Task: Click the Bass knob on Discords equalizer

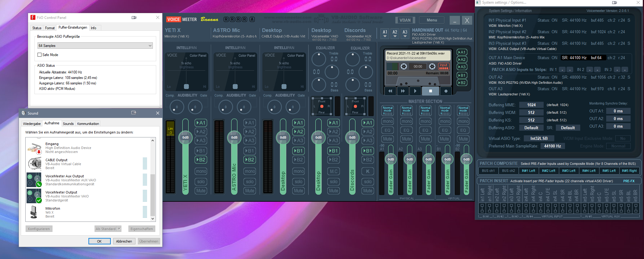Action: click(352, 85)
